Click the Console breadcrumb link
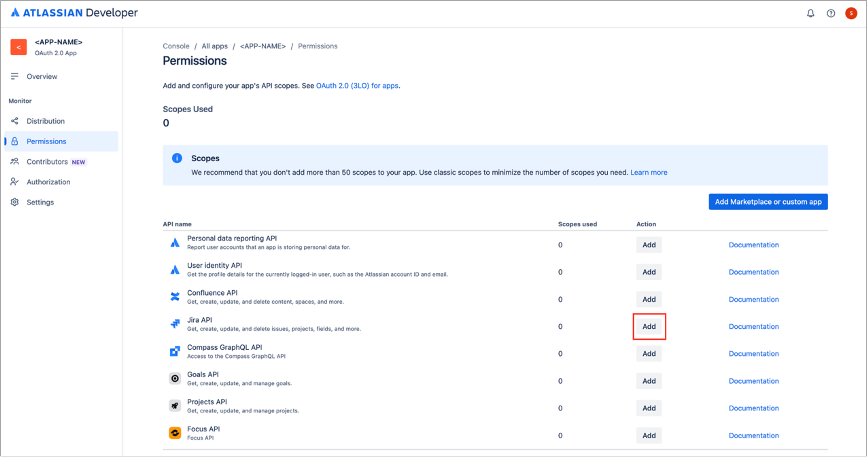 pos(176,46)
